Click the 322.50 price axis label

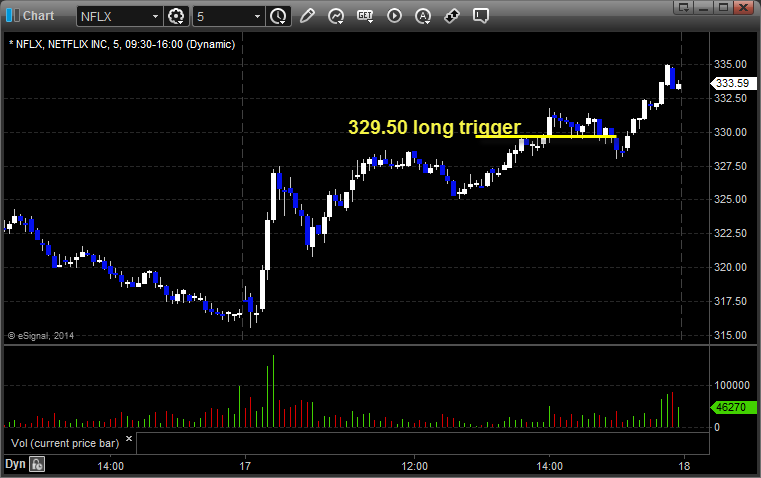coord(730,233)
